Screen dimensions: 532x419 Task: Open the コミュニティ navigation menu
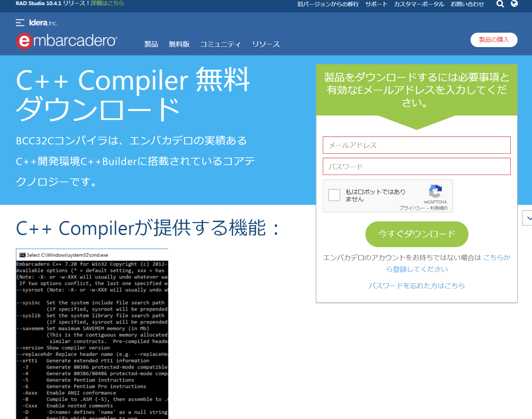[x=220, y=44]
